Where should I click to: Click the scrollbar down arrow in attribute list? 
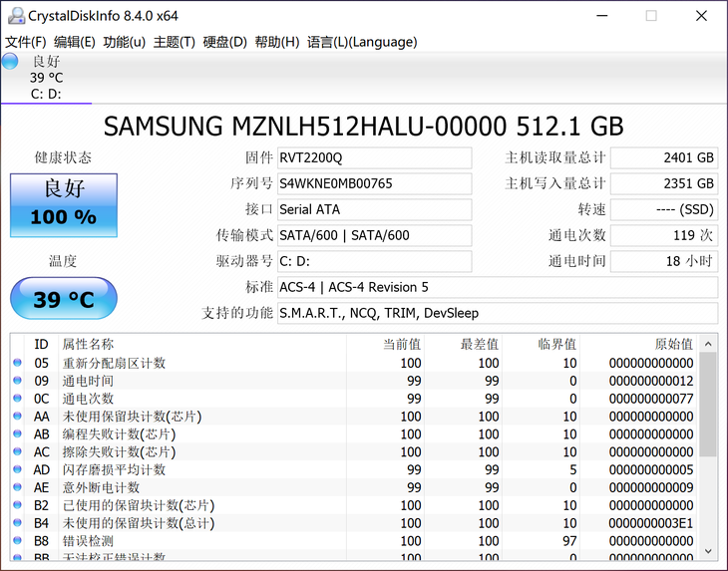pos(708,550)
